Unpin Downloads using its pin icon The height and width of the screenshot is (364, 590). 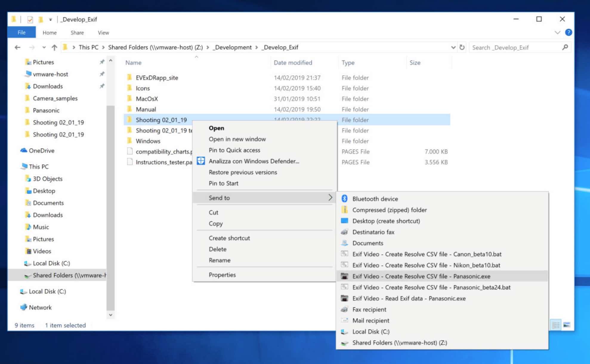[102, 86]
